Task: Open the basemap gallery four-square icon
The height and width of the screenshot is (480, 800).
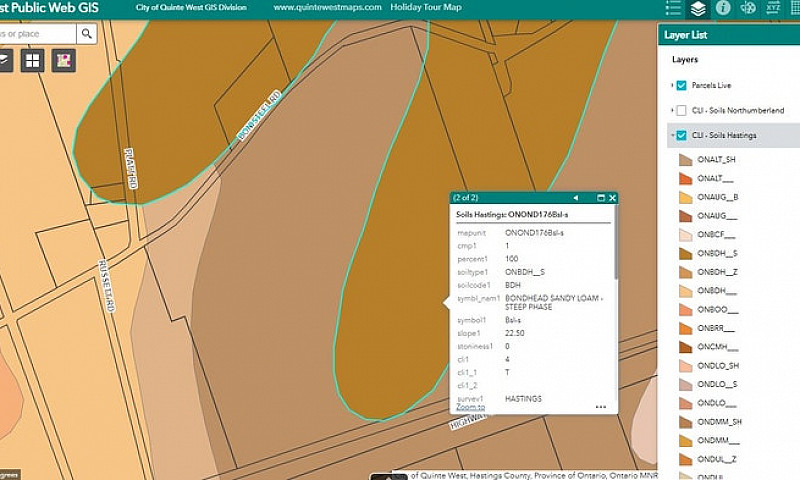Action: click(x=33, y=61)
